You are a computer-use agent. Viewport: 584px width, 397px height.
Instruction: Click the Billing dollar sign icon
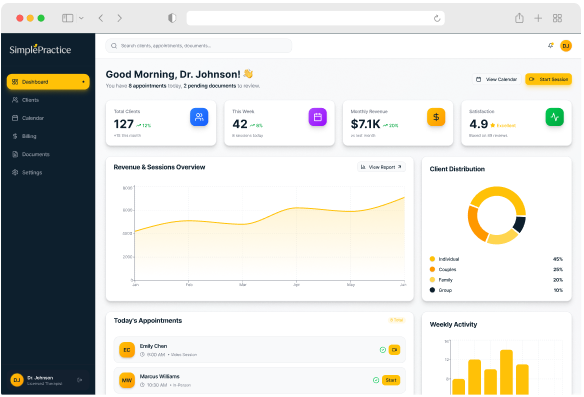click(15, 136)
